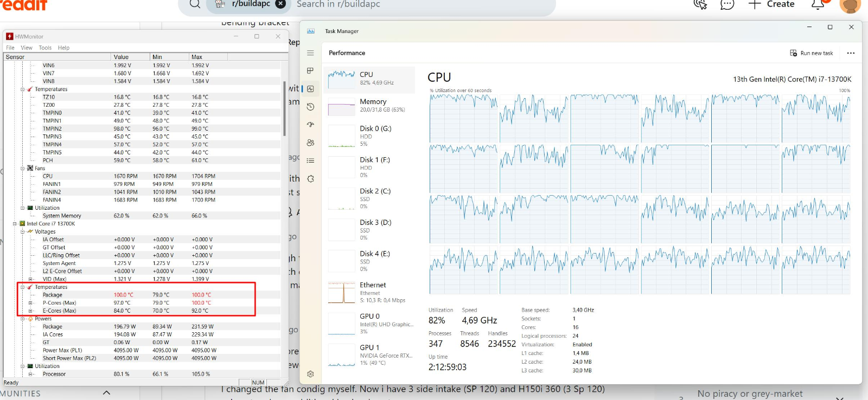This screenshot has height=400, width=868.
Task: Select Disk 1 (F:) in the performance list
Action: click(x=370, y=167)
